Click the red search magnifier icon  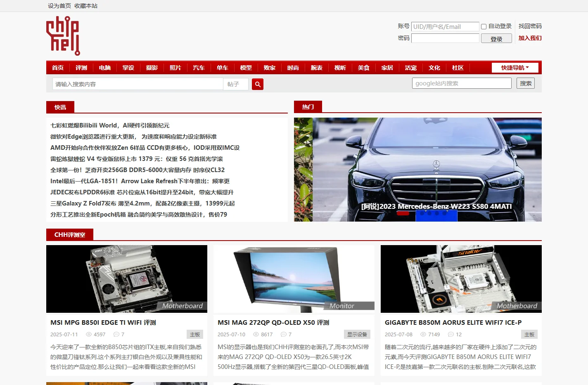click(x=258, y=84)
